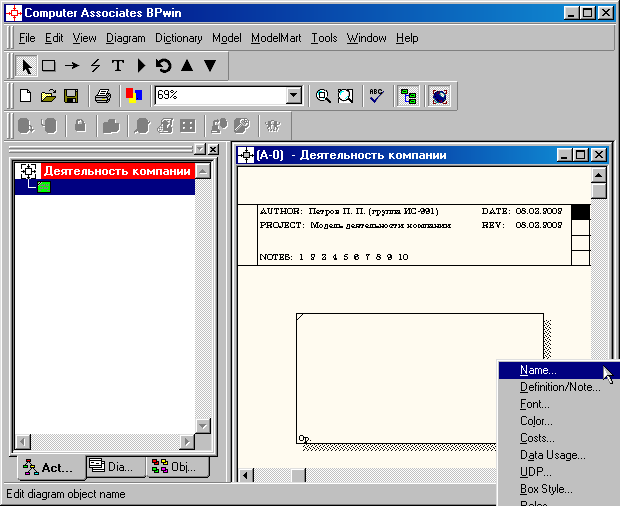Save the model with floppy icon

[71, 96]
